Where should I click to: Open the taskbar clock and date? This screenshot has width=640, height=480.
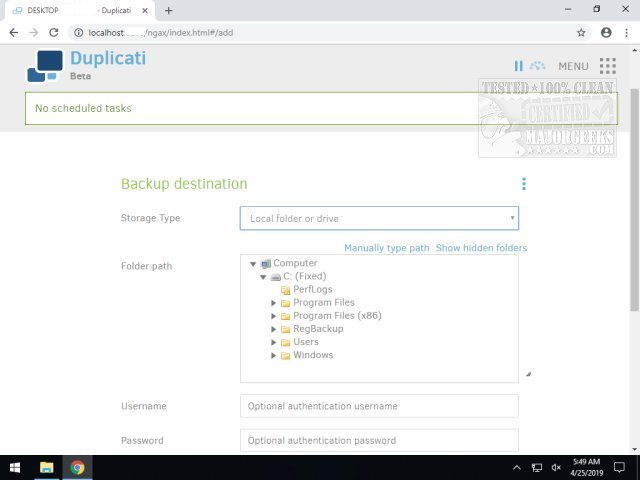pyautogui.click(x=587, y=468)
